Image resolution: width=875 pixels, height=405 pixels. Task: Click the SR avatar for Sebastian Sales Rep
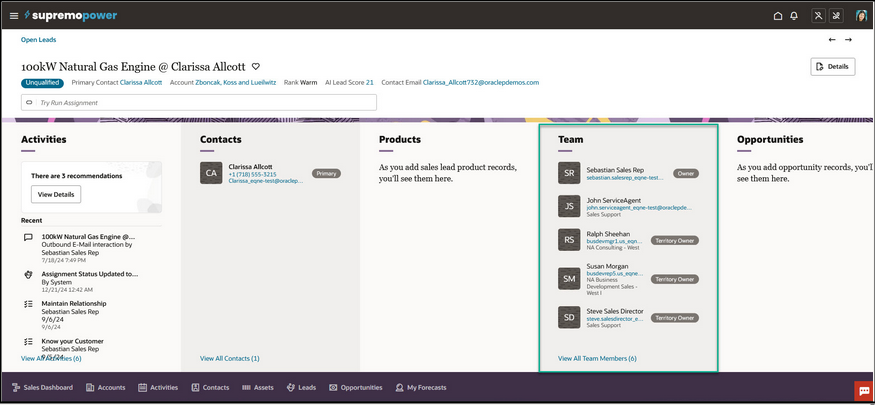click(569, 173)
